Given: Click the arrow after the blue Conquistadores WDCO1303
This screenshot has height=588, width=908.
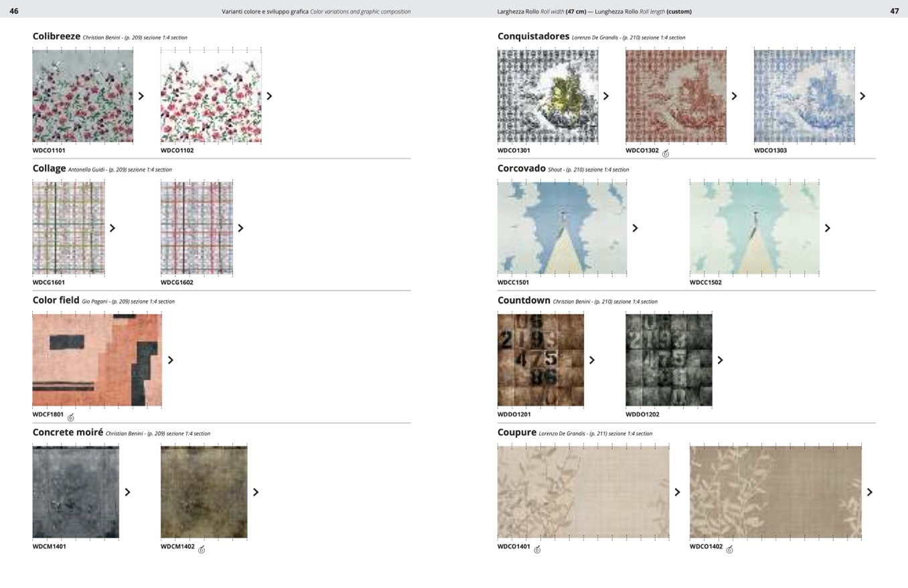Looking at the screenshot, I should click(862, 96).
